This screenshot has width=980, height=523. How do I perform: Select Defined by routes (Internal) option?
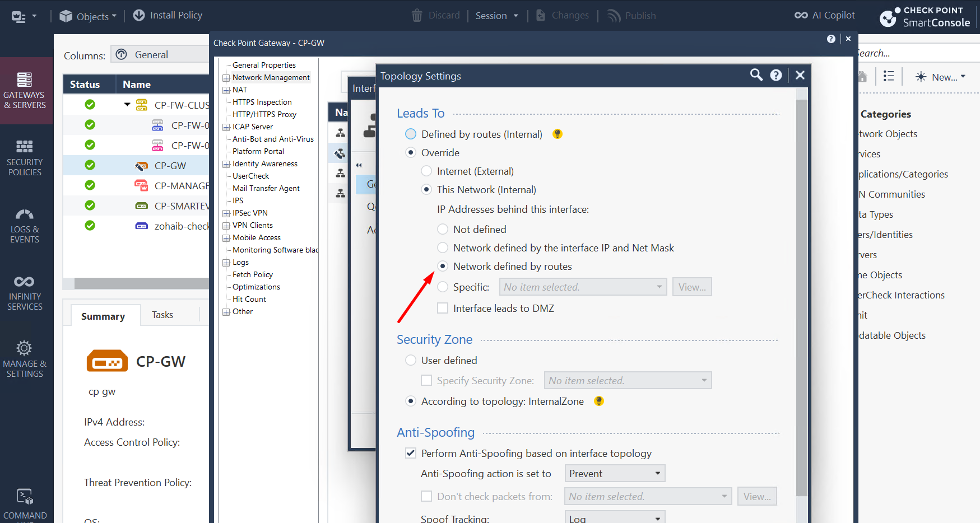tap(411, 134)
